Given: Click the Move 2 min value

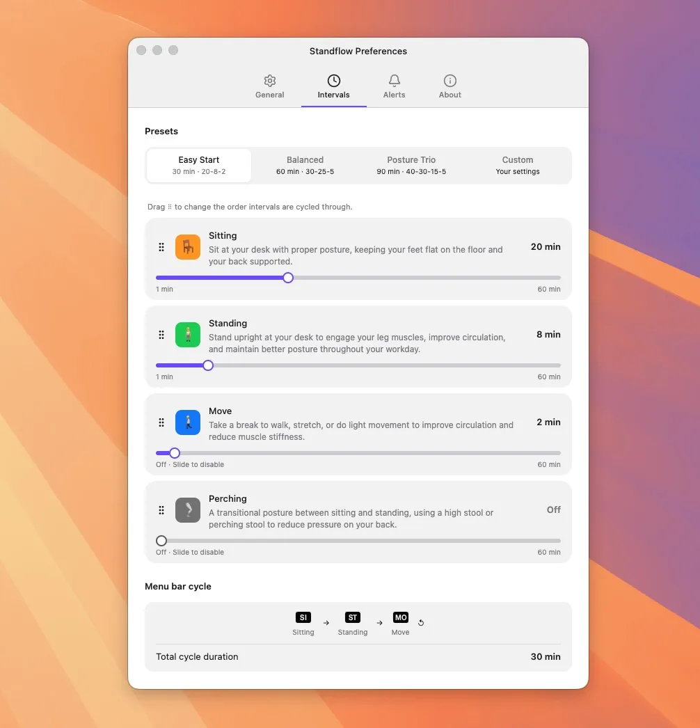Looking at the screenshot, I should pyautogui.click(x=548, y=422).
